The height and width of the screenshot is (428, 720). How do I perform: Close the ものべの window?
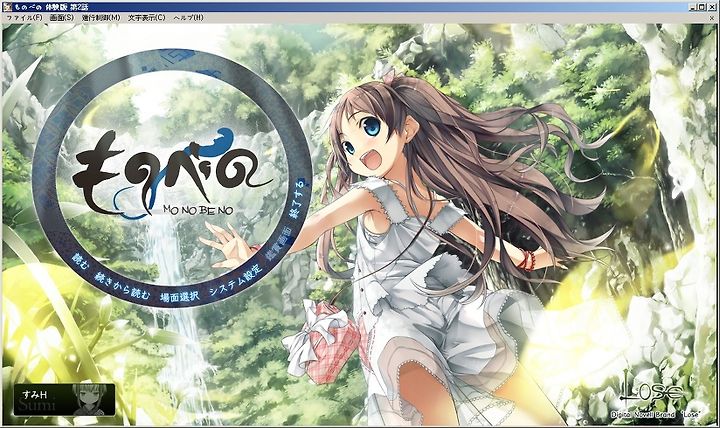coord(711,7)
